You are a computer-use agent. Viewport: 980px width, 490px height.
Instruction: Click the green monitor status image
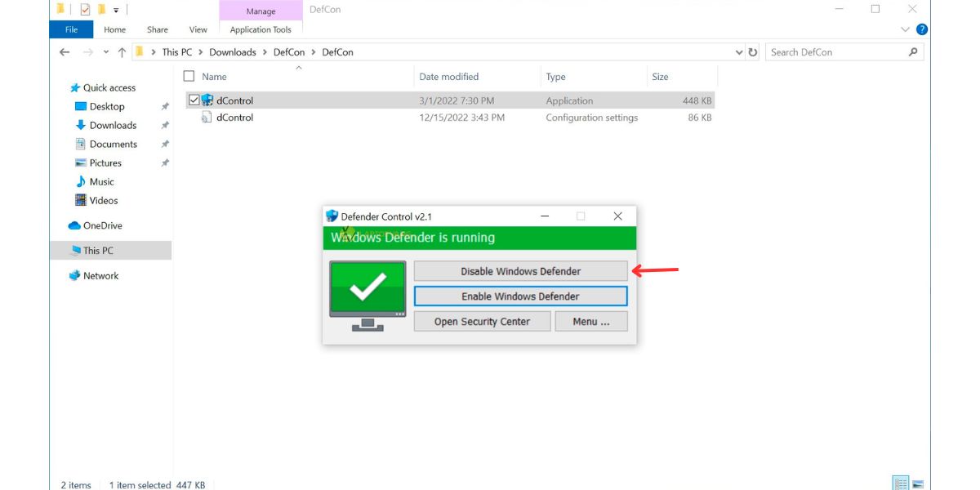tap(367, 295)
